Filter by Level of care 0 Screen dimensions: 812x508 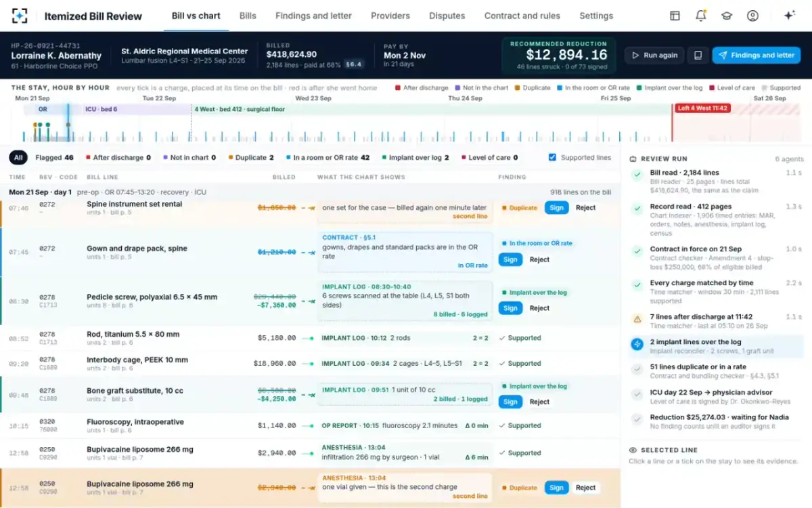pos(489,158)
